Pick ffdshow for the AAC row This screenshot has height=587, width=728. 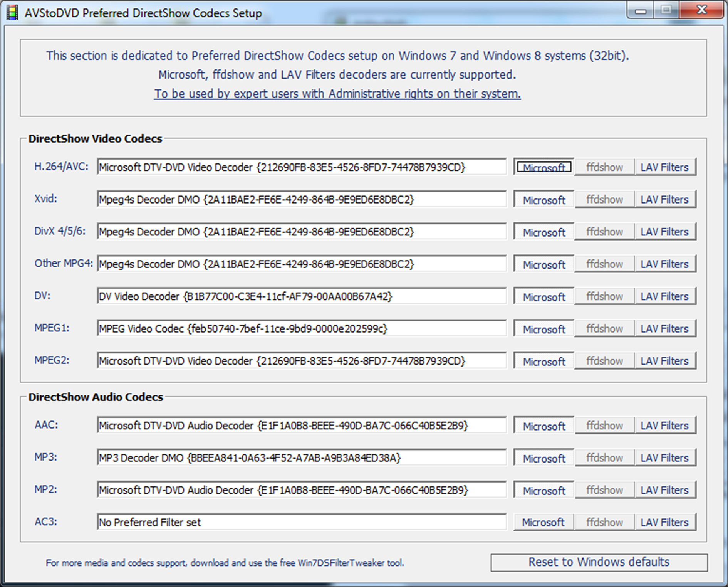(604, 426)
